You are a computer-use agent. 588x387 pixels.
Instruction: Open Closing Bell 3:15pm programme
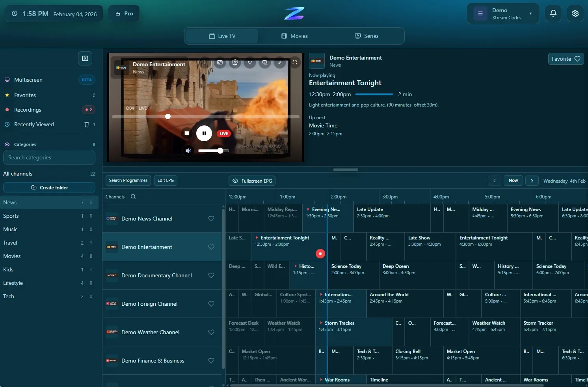[x=417, y=360]
